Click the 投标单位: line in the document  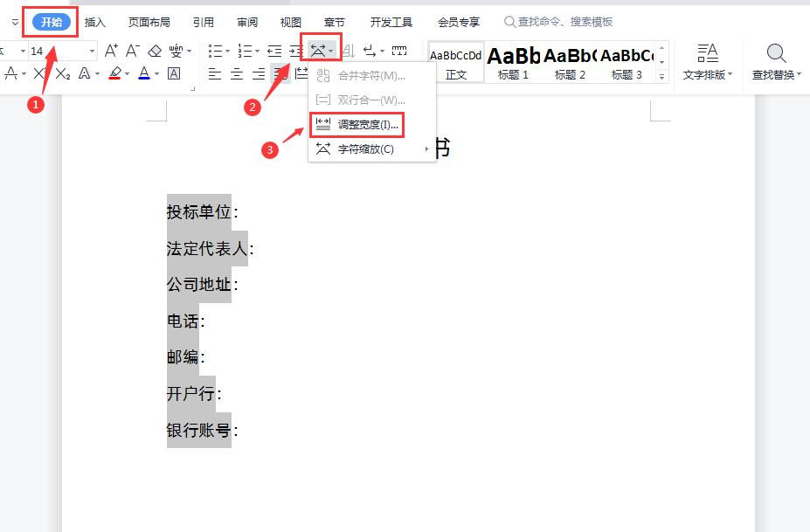[203, 211]
